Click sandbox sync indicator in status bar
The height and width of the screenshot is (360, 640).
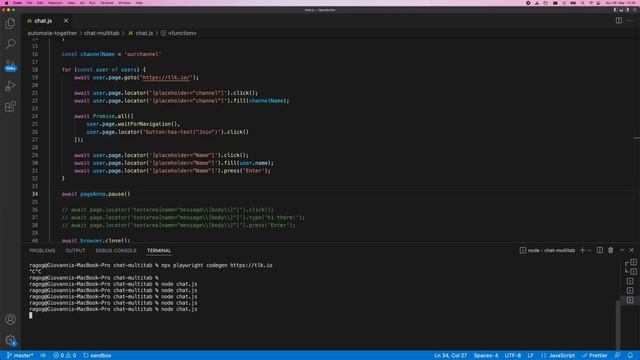tap(97, 356)
